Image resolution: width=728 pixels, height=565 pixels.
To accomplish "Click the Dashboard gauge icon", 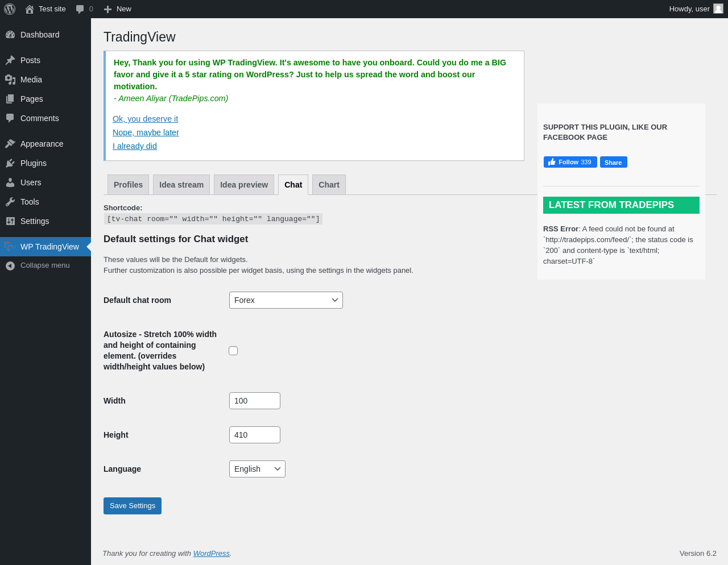I will point(10,35).
